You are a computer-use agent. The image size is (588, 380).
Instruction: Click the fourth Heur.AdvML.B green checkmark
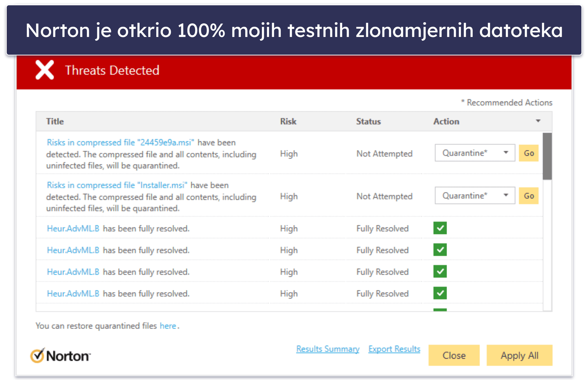click(440, 293)
